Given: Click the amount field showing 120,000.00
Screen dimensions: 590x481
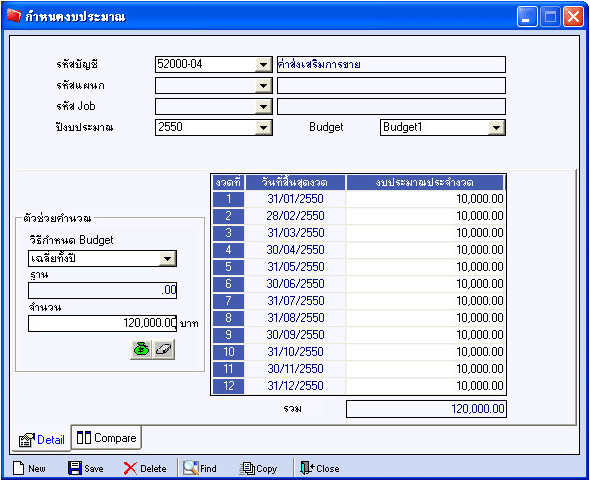Looking at the screenshot, I should point(102,323).
